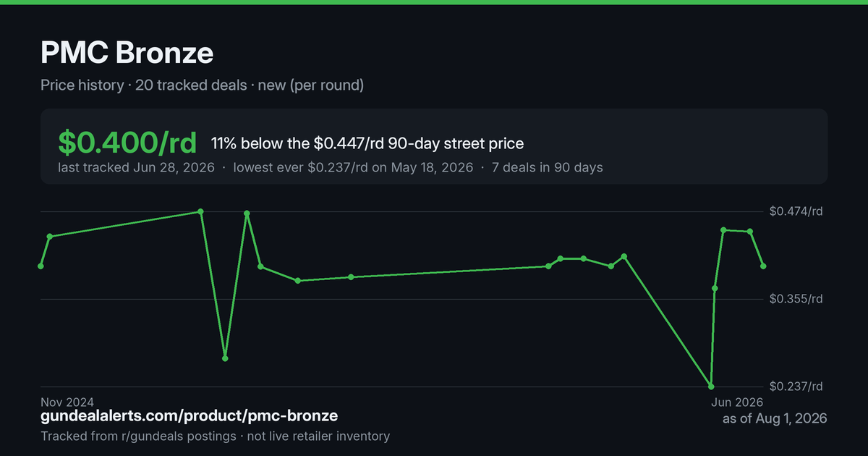Click the $0.400/rd current price
868x456 pixels.
click(127, 143)
